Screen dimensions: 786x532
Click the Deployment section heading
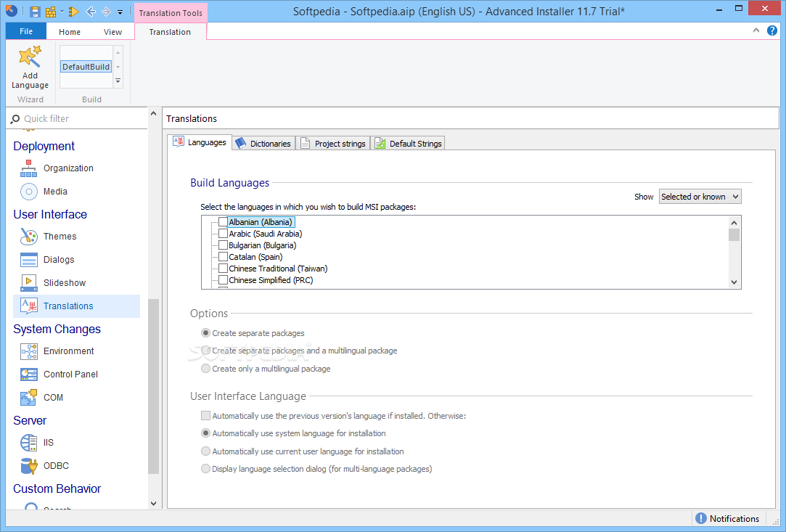click(x=44, y=146)
